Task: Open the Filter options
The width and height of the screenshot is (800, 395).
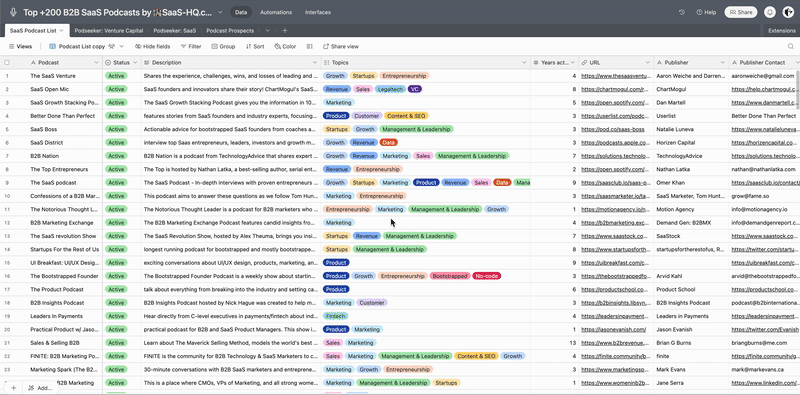Action: click(x=191, y=46)
